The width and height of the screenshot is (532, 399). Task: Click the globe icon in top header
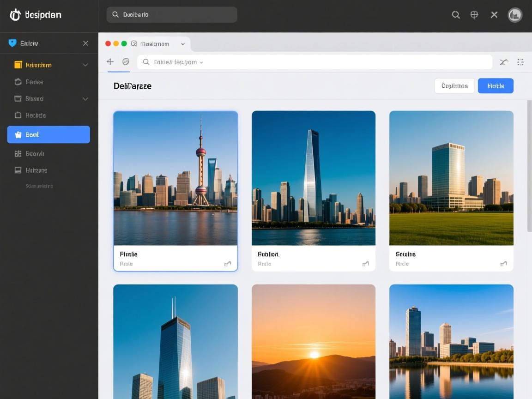pos(474,15)
